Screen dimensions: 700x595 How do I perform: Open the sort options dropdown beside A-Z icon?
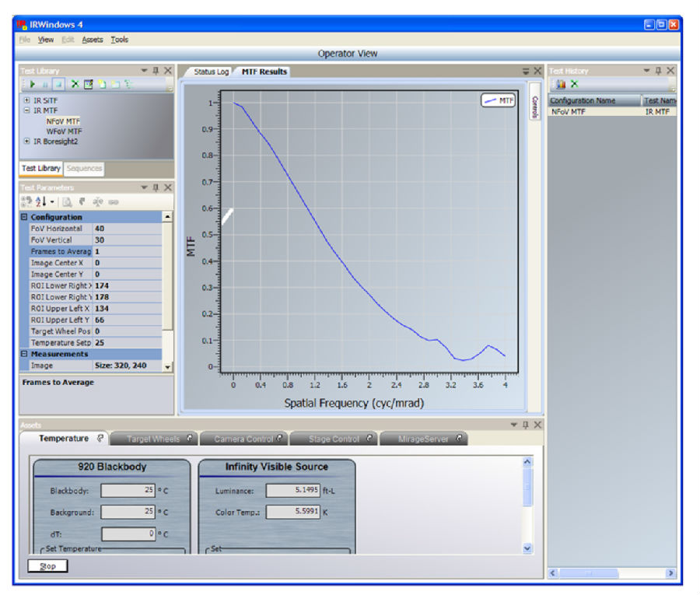[x=52, y=202]
